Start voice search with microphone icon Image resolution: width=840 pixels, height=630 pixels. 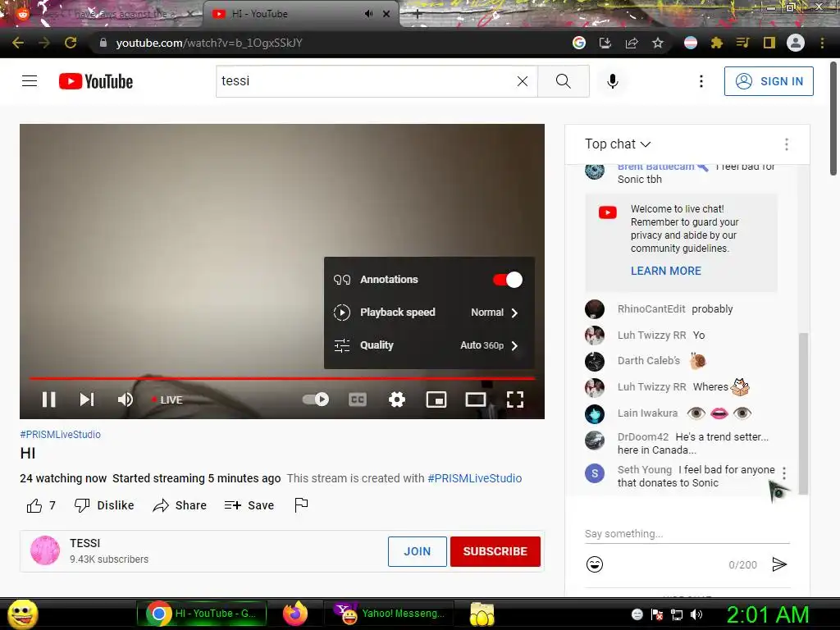click(x=613, y=81)
